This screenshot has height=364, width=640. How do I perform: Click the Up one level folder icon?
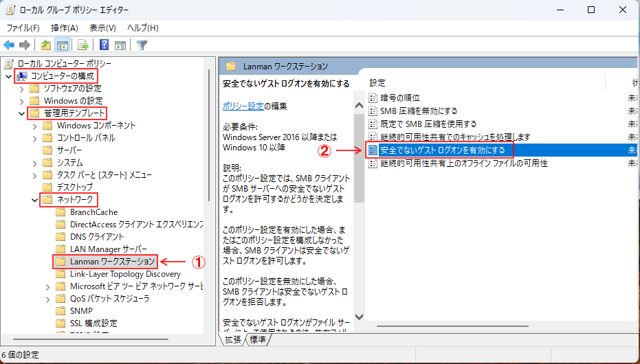click(x=46, y=45)
